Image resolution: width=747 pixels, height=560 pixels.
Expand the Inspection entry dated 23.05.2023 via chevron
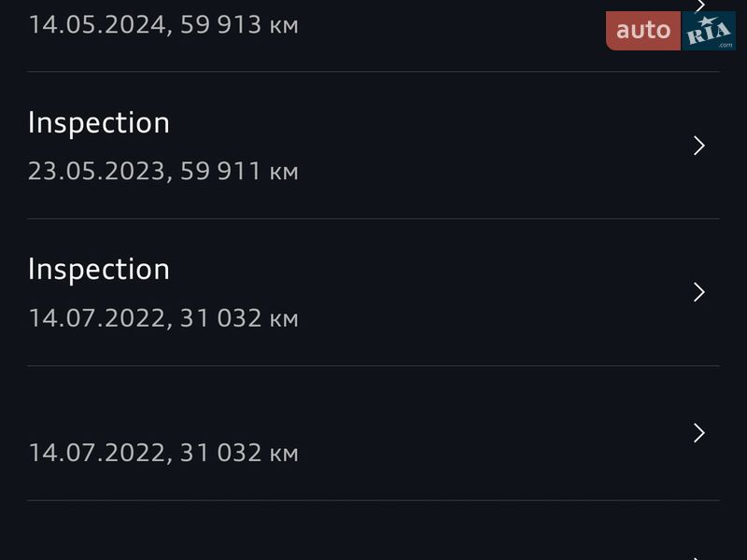tap(698, 146)
